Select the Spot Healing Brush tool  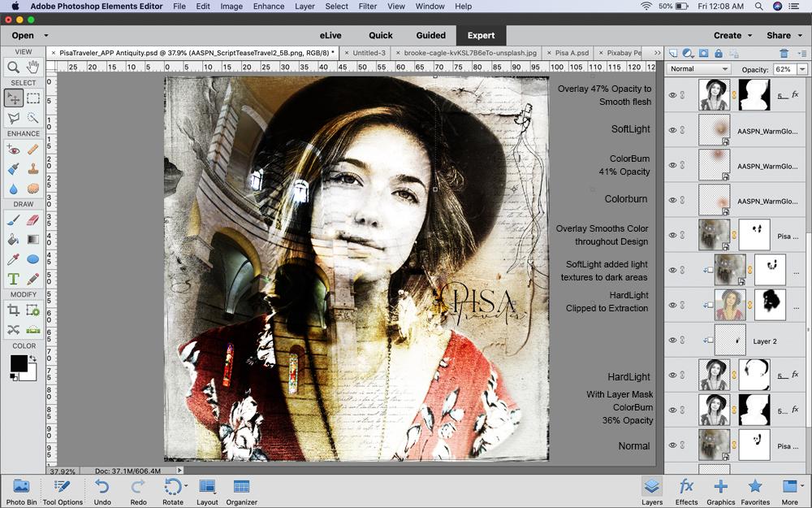point(32,150)
